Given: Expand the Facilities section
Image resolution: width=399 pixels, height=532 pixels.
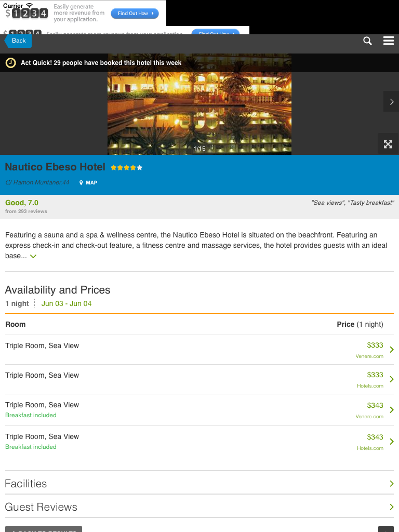Looking at the screenshot, I should coord(199,484).
